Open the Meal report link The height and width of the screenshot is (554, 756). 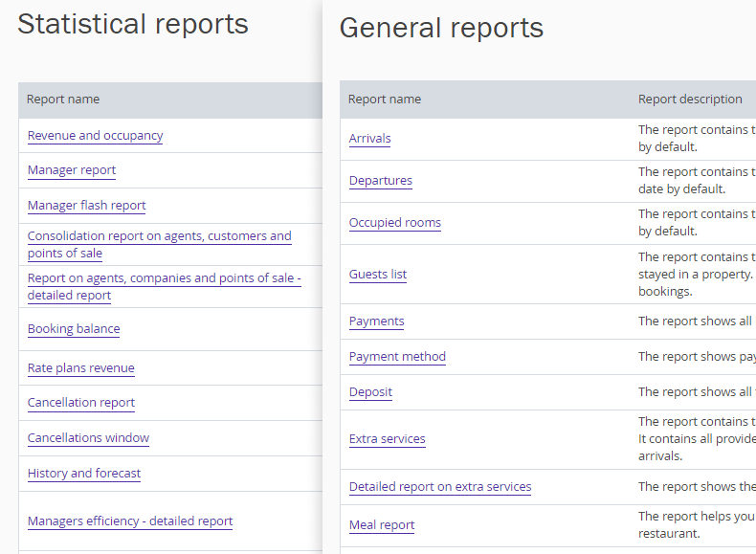[381, 525]
